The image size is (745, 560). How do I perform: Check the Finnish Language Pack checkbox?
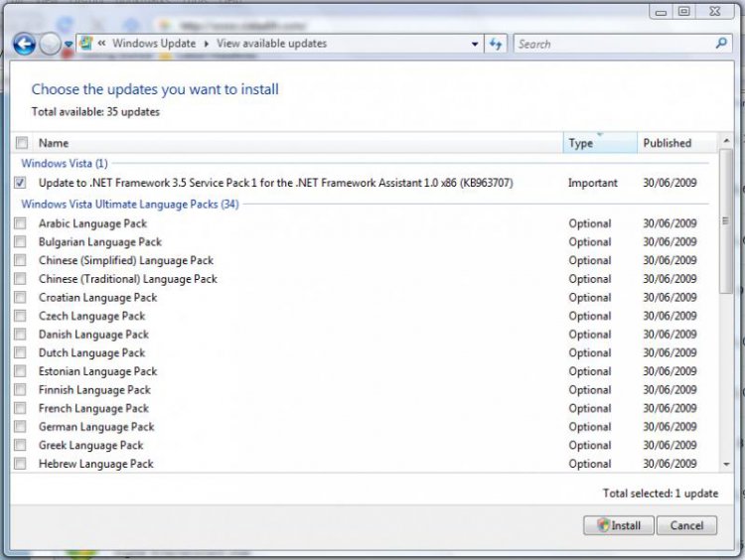[x=20, y=390]
